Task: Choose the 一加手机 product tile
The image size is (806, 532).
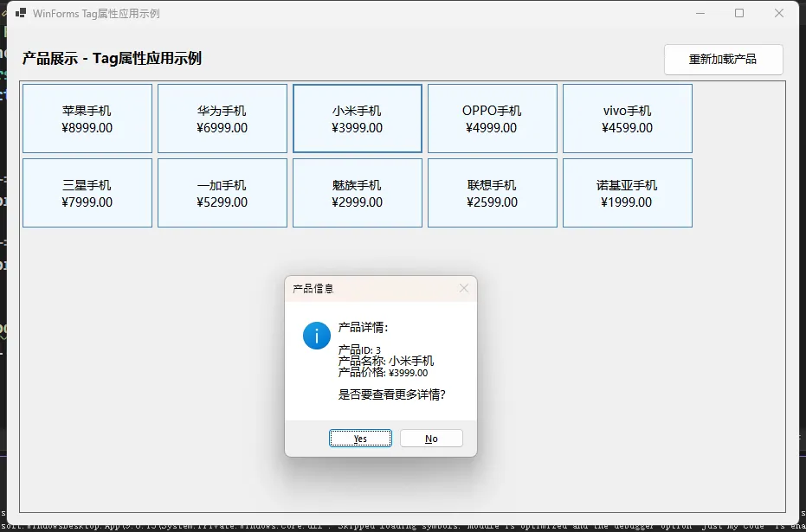Action: click(x=222, y=193)
